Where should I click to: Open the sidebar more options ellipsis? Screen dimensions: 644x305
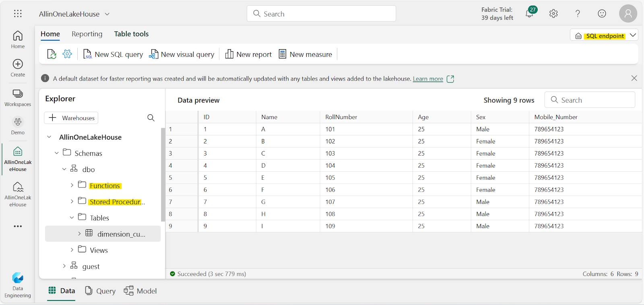18,226
